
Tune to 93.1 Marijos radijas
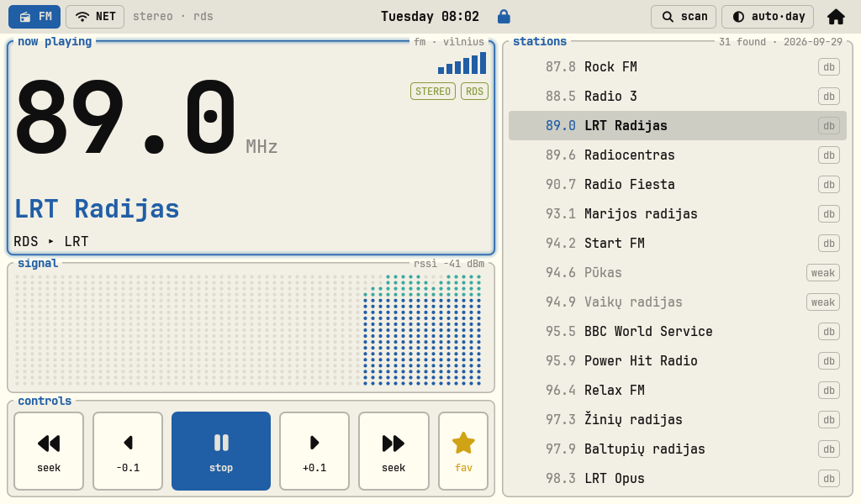point(678,214)
